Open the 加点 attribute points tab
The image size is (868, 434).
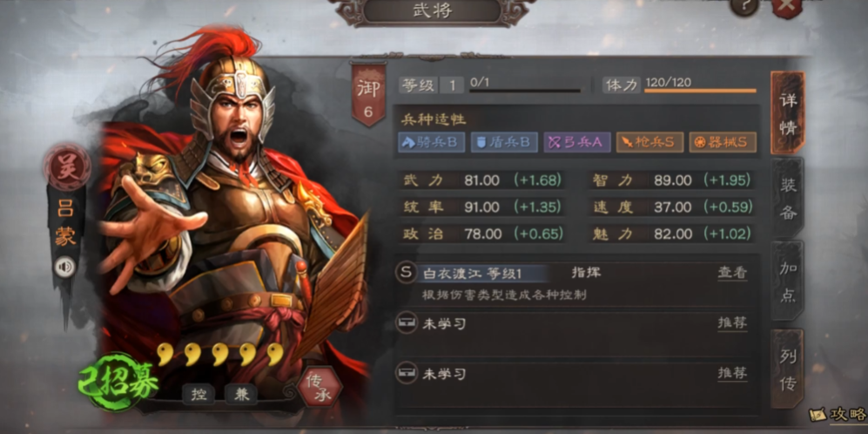pos(788,282)
